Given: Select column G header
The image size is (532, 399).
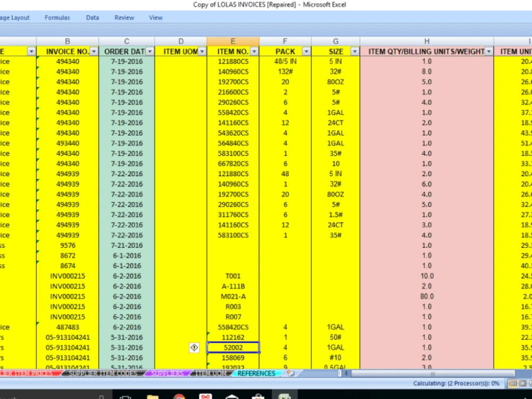Looking at the screenshot, I should coord(336,41).
